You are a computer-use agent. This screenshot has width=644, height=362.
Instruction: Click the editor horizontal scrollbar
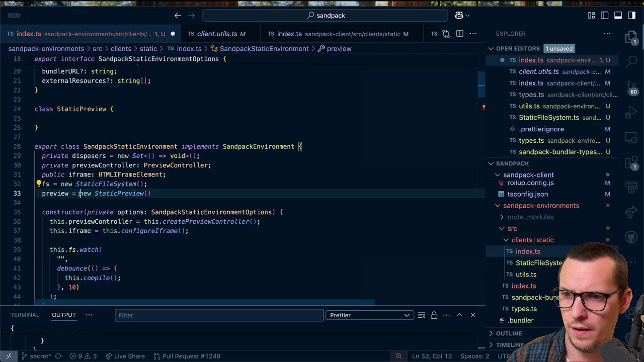point(205,303)
